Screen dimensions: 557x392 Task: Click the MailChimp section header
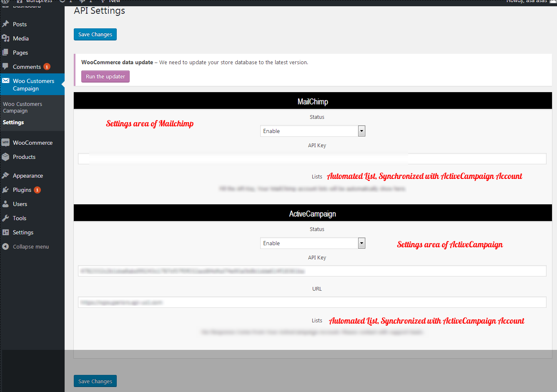(313, 101)
